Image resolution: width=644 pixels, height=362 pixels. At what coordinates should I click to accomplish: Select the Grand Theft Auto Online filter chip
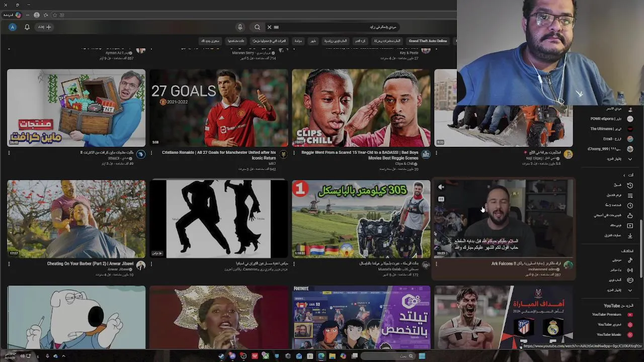(428, 41)
